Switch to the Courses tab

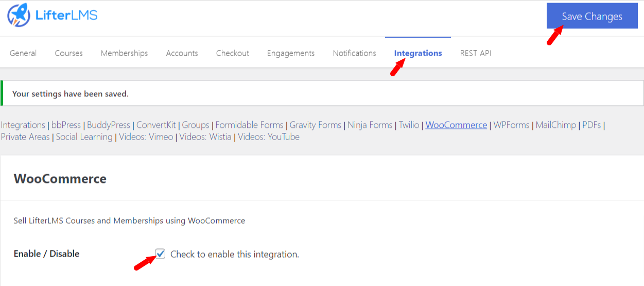[68, 53]
